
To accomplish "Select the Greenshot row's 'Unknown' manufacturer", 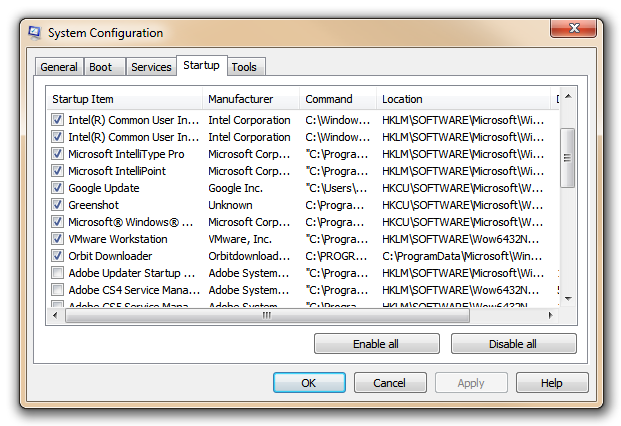I will (x=230, y=205).
